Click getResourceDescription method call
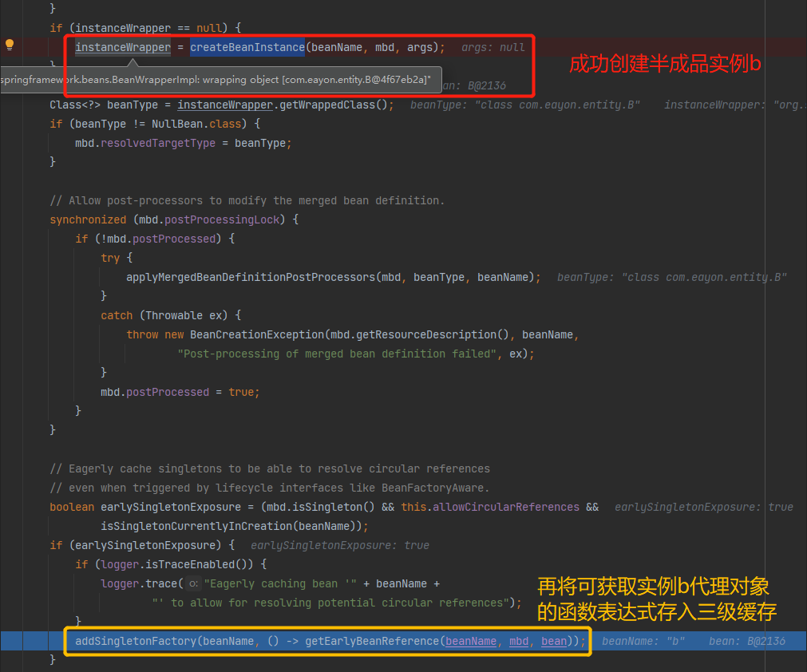The width and height of the screenshot is (807, 672). [426, 334]
